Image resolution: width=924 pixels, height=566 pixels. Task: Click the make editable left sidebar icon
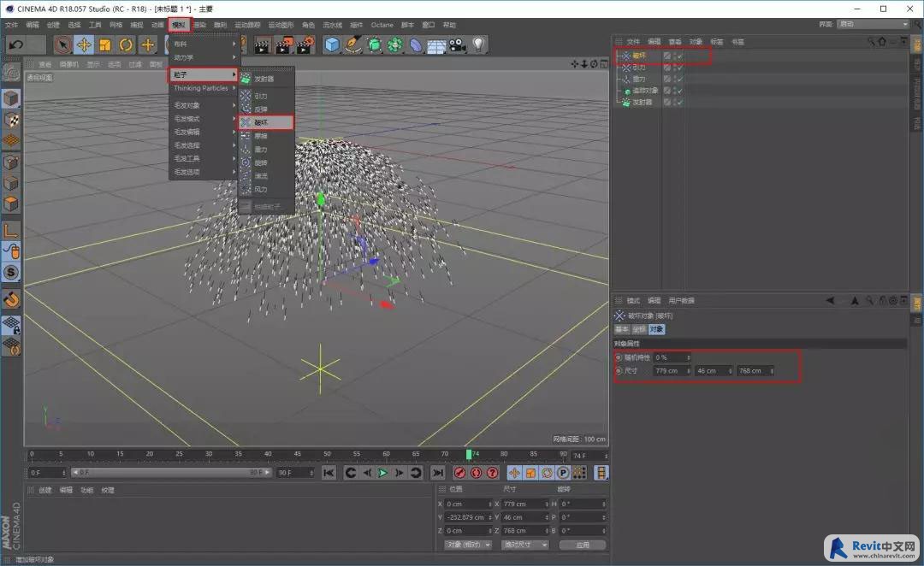[x=11, y=73]
